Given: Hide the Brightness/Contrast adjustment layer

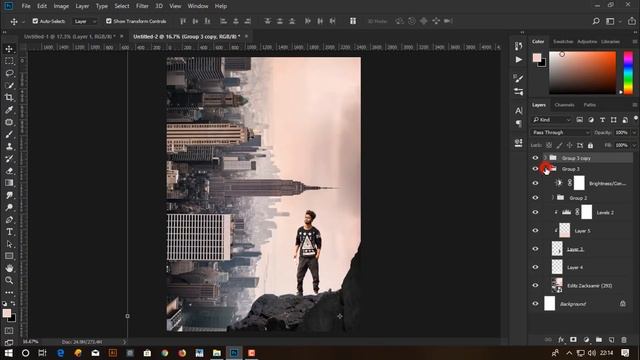Looking at the screenshot, I should [535, 183].
